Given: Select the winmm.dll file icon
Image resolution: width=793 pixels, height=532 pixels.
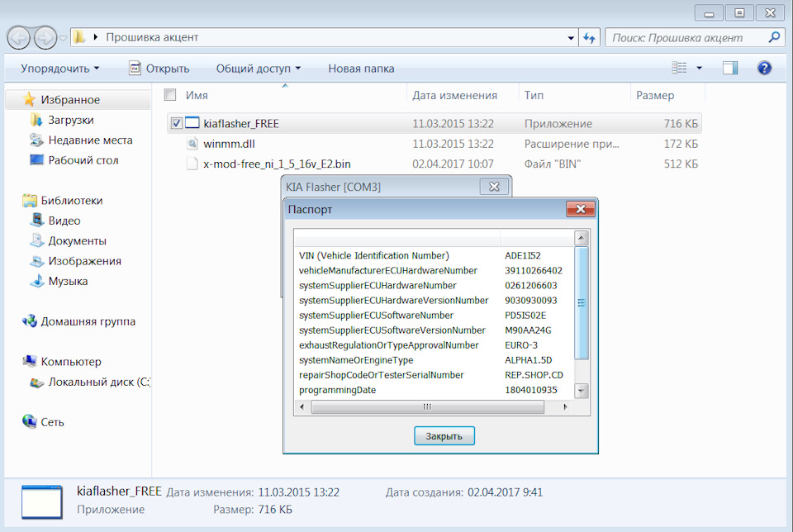Looking at the screenshot, I should (x=192, y=144).
